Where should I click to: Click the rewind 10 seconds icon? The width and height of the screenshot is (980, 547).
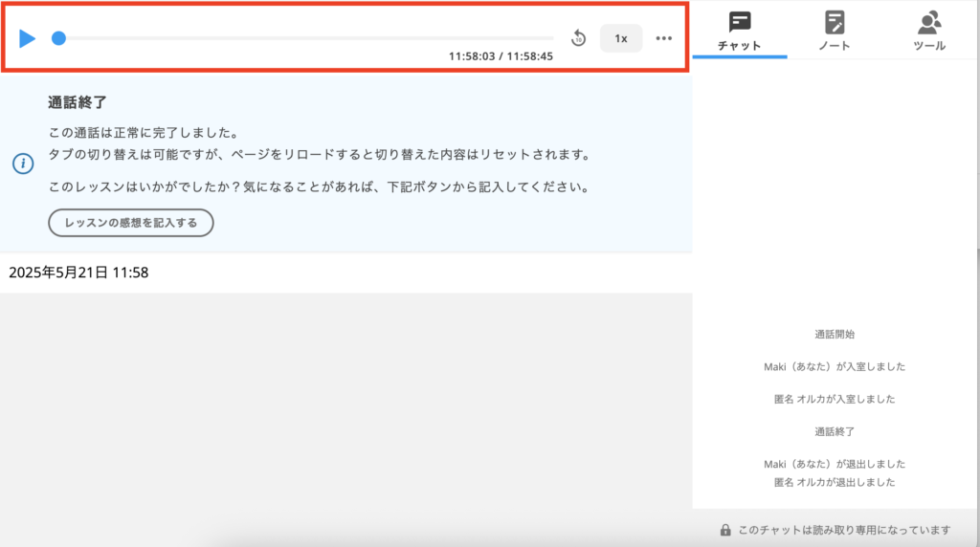coord(578,38)
